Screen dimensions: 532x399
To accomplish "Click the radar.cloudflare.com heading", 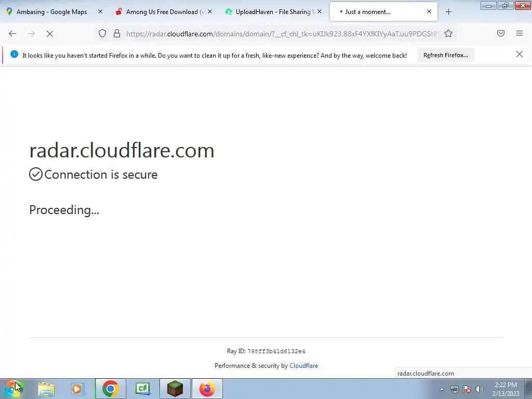I will tap(122, 151).
